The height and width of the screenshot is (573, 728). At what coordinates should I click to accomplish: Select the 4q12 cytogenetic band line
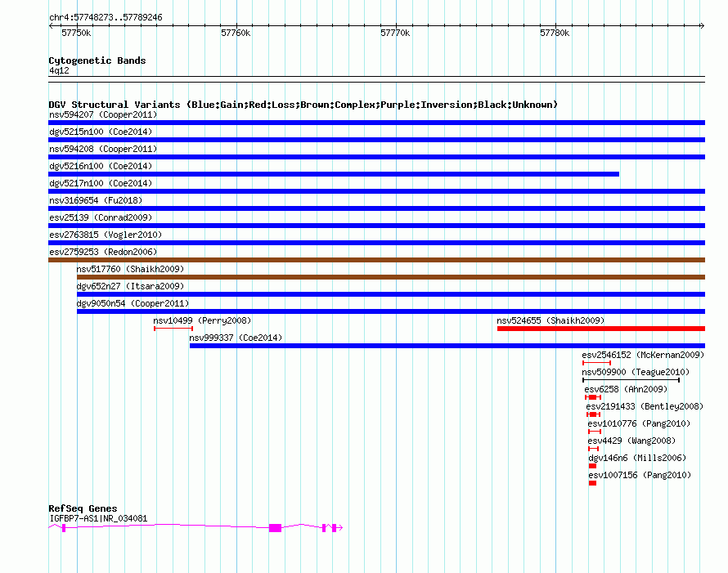[x=376, y=79]
